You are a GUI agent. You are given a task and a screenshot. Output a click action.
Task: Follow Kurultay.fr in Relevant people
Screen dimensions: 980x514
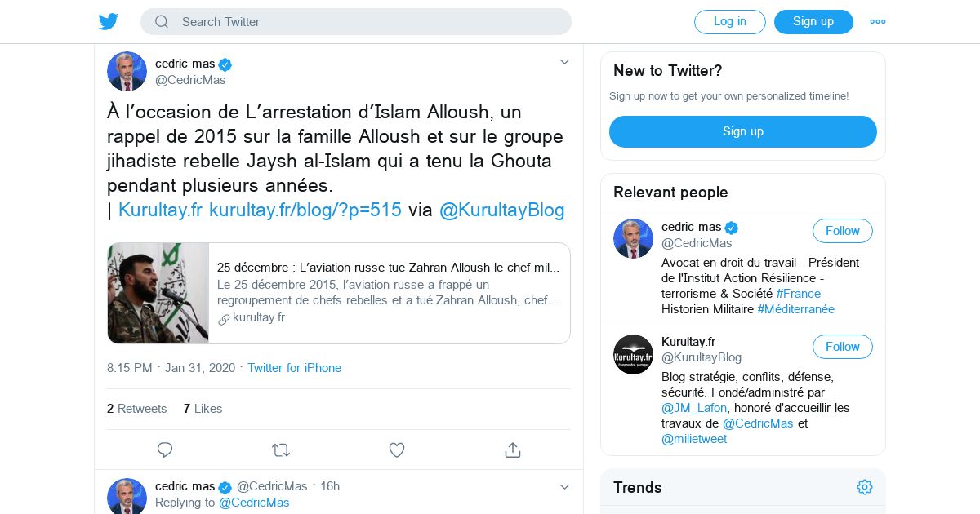pyautogui.click(x=842, y=347)
